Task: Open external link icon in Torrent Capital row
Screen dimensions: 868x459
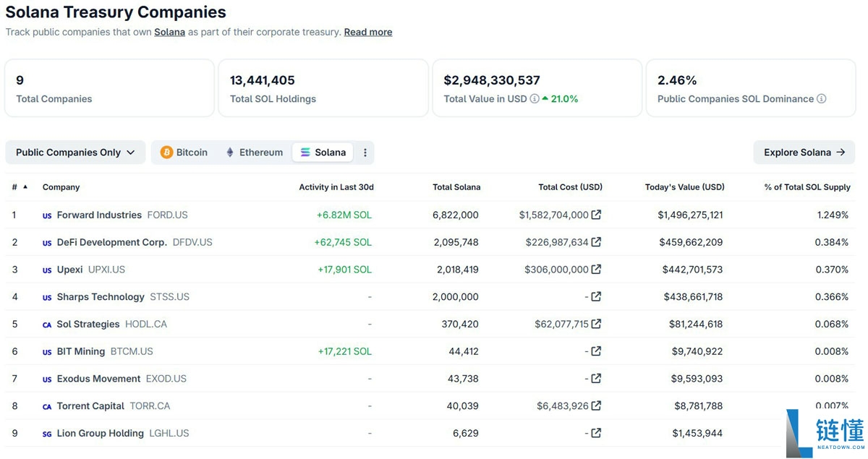Action: point(596,406)
